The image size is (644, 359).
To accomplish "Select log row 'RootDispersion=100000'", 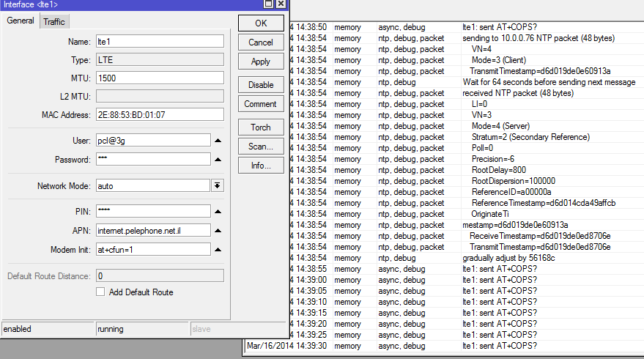I will [x=466, y=181].
